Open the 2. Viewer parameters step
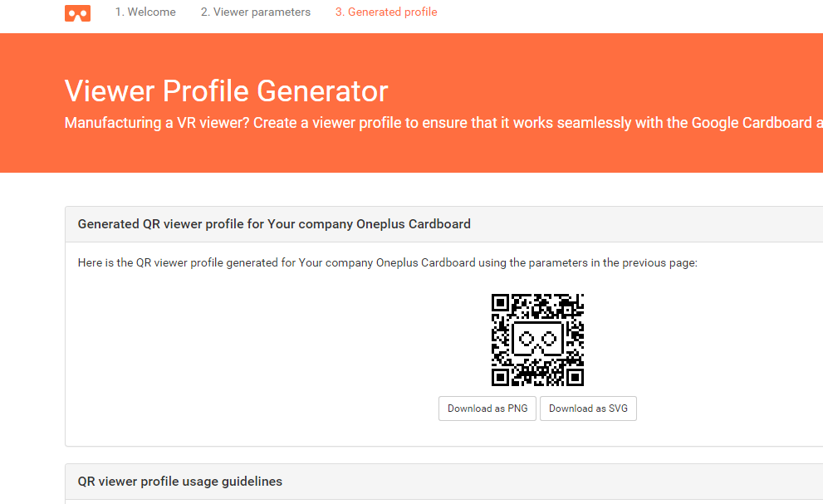Screen dimensions: 823x504 tap(256, 12)
